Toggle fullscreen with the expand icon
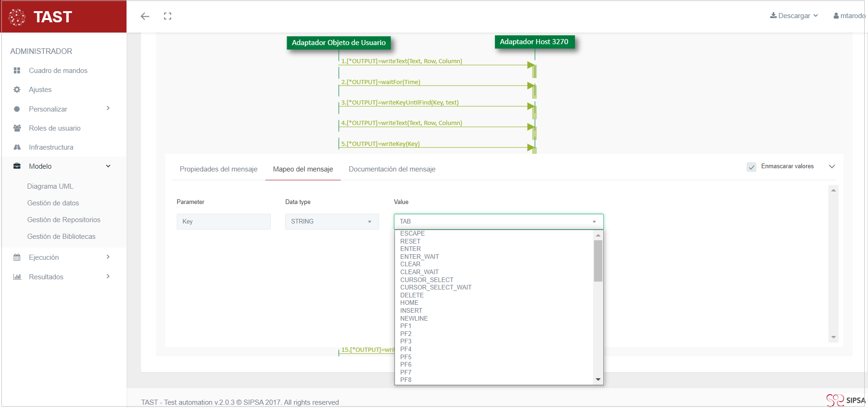Screen dimensions: 868x408 coord(167,16)
